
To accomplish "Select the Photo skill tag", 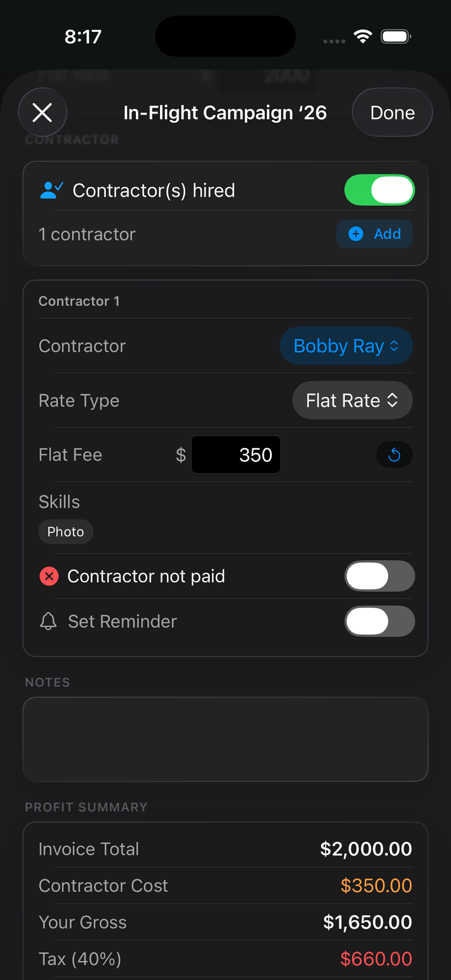I will click(x=66, y=532).
